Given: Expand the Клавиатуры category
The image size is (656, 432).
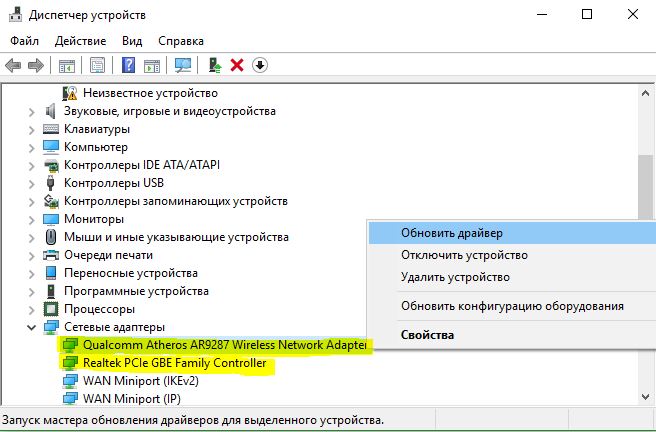Looking at the screenshot, I should (31, 130).
